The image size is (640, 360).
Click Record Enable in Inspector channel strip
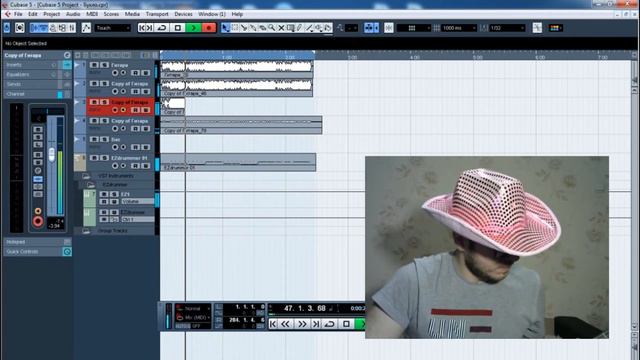[38, 221]
